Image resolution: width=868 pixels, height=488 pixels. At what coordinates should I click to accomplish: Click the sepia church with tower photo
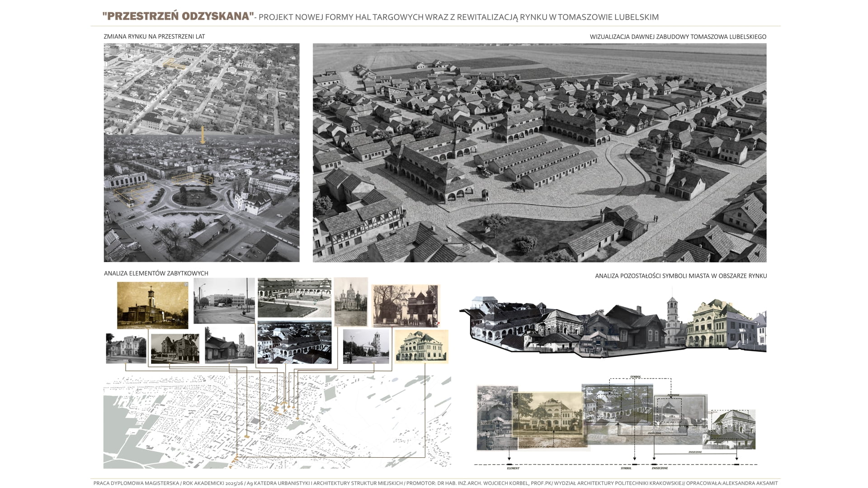[152, 305]
